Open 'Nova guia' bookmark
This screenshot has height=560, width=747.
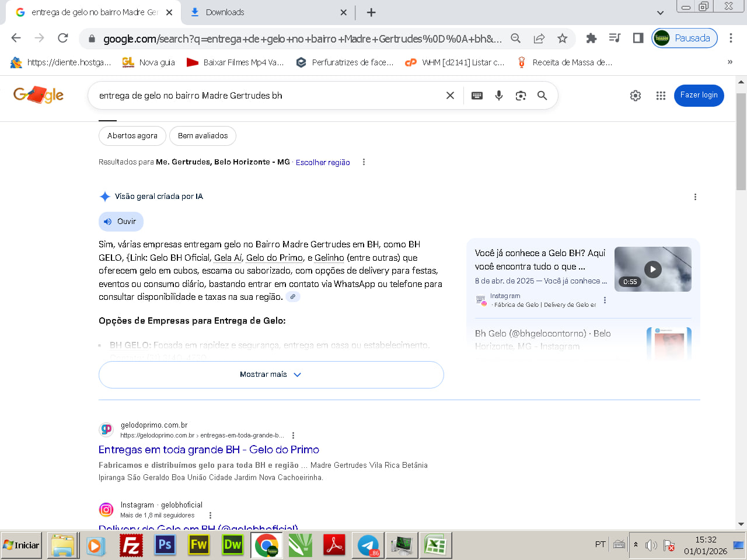149,62
